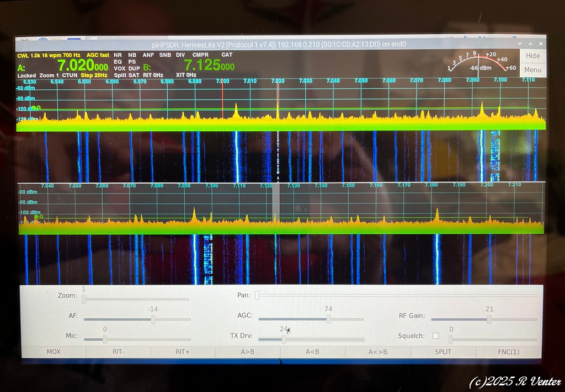Swap VFOs using the A<>B button
Viewport: 565px width, 392px height.
[x=378, y=352]
